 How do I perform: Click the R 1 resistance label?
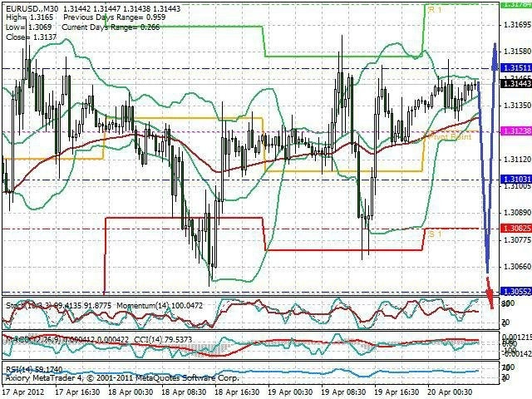pyautogui.click(x=436, y=9)
